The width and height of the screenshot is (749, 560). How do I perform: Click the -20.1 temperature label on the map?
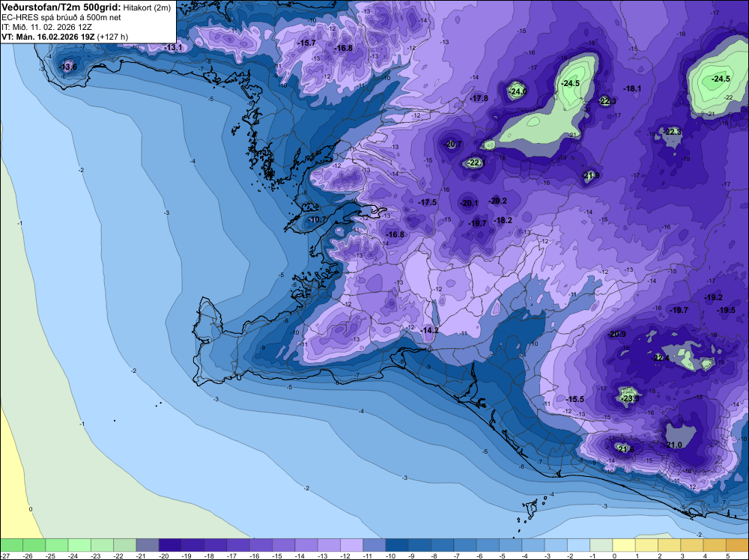click(469, 204)
